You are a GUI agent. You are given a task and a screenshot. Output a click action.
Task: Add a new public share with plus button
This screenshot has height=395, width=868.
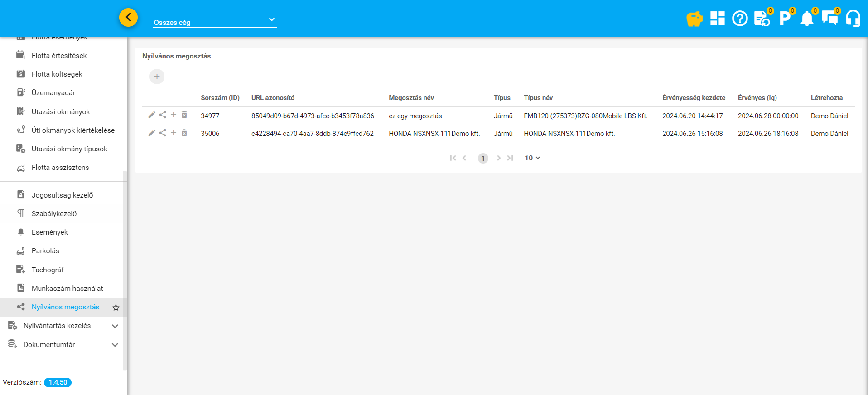157,77
